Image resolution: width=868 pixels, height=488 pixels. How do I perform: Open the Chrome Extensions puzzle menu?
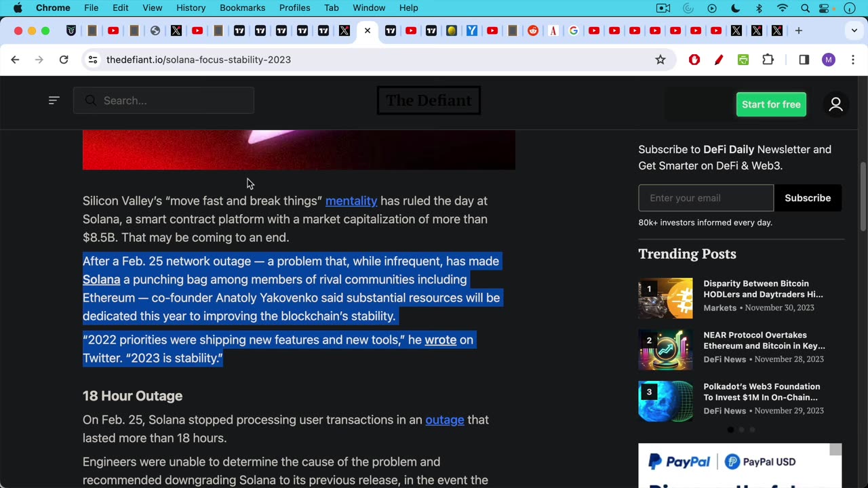(x=768, y=60)
